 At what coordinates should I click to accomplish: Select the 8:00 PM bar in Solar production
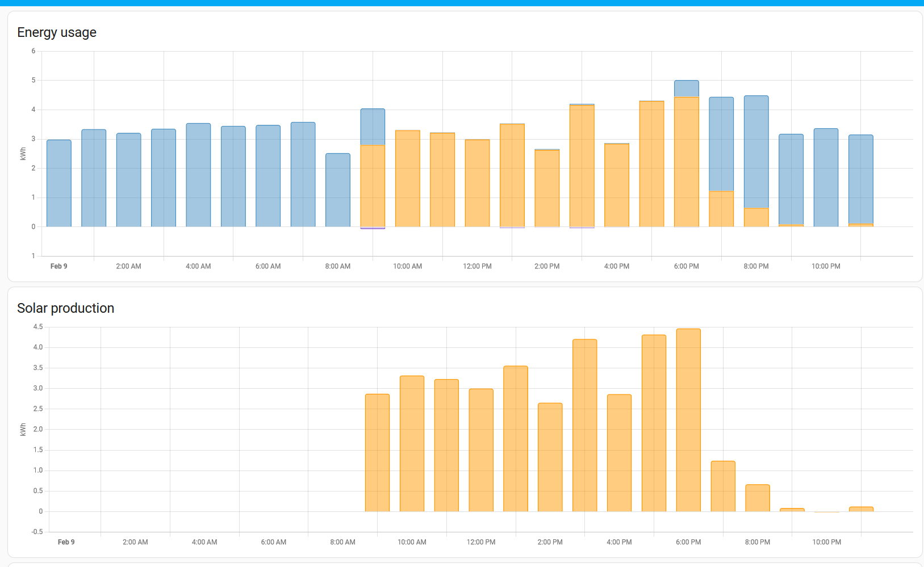(x=758, y=498)
